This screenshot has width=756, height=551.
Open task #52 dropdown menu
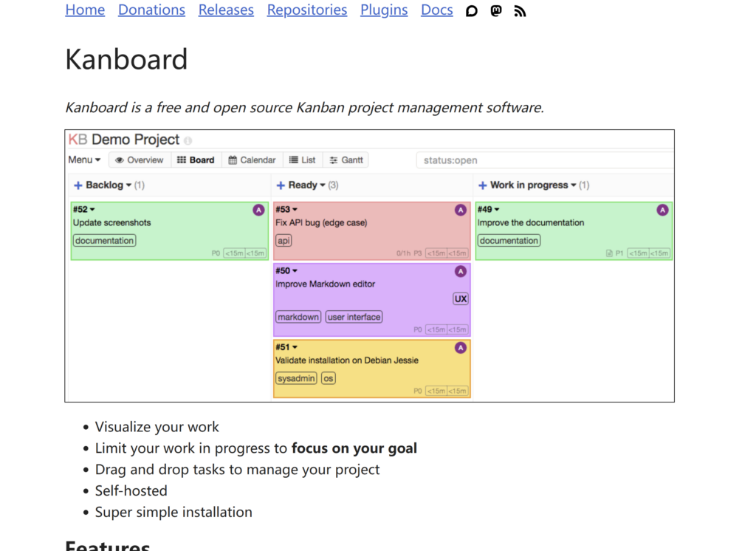point(92,210)
